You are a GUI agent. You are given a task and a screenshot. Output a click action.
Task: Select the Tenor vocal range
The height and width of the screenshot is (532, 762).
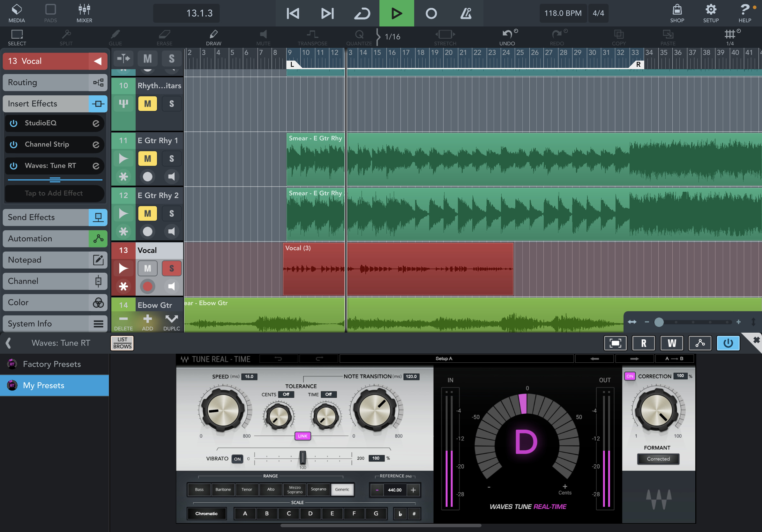pyautogui.click(x=247, y=489)
